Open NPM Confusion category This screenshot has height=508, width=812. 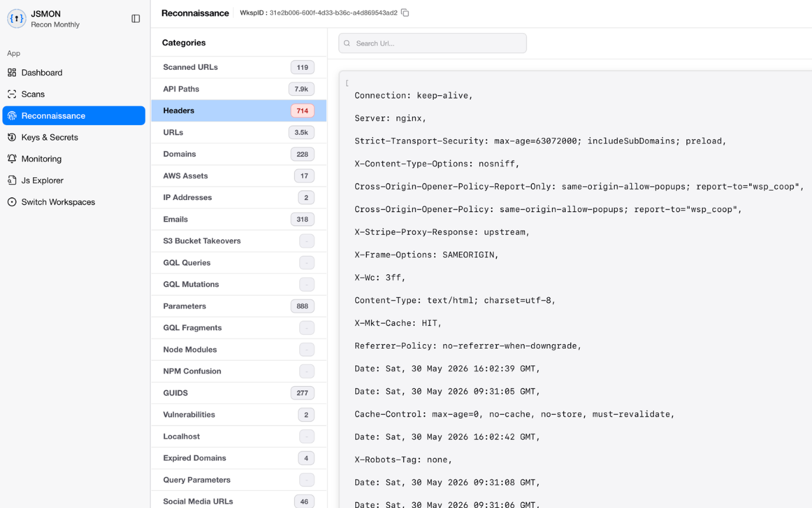[x=239, y=371]
